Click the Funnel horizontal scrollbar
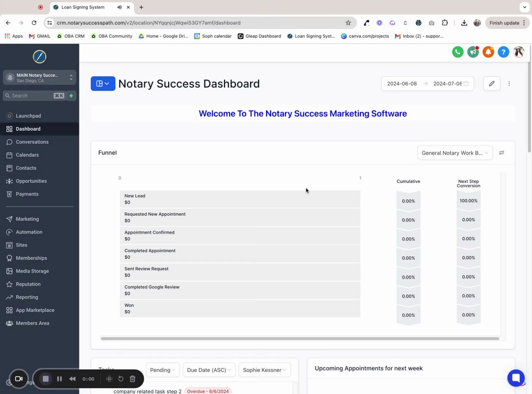The height and width of the screenshot is (394, 532). pos(300,338)
